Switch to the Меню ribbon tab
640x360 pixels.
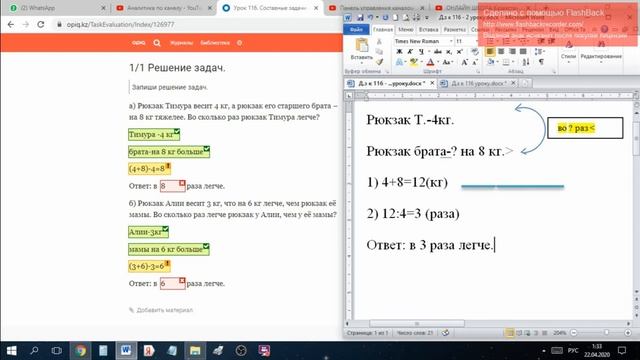tap(405, 29)
